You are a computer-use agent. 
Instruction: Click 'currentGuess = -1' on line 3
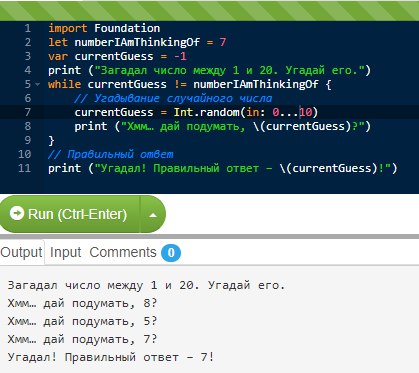(130, 56)
